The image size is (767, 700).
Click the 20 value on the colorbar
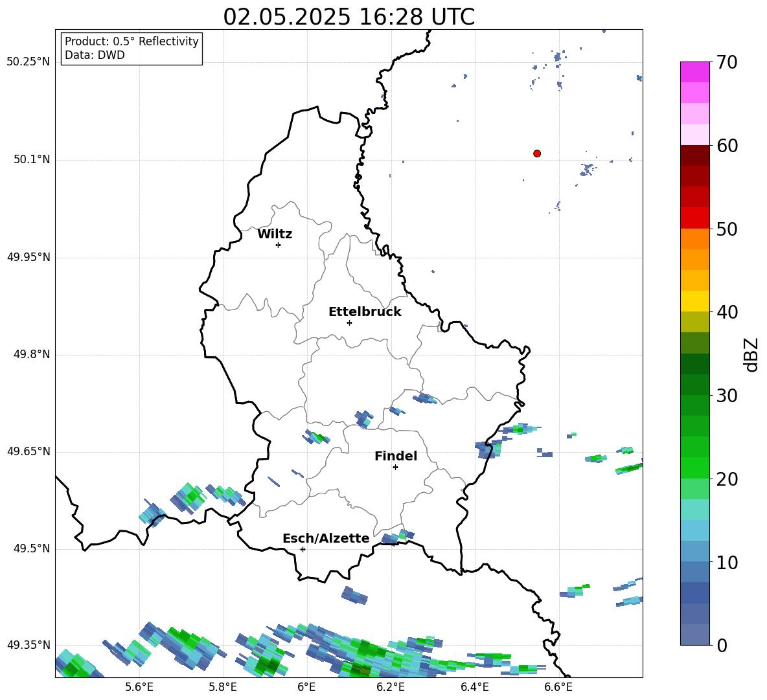pos(727,479)
